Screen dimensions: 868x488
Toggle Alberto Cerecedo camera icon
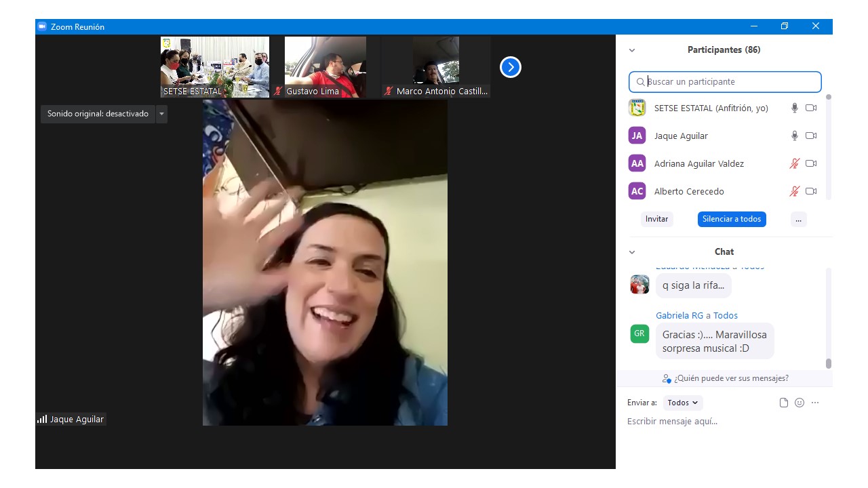click(x=811, y=191)
